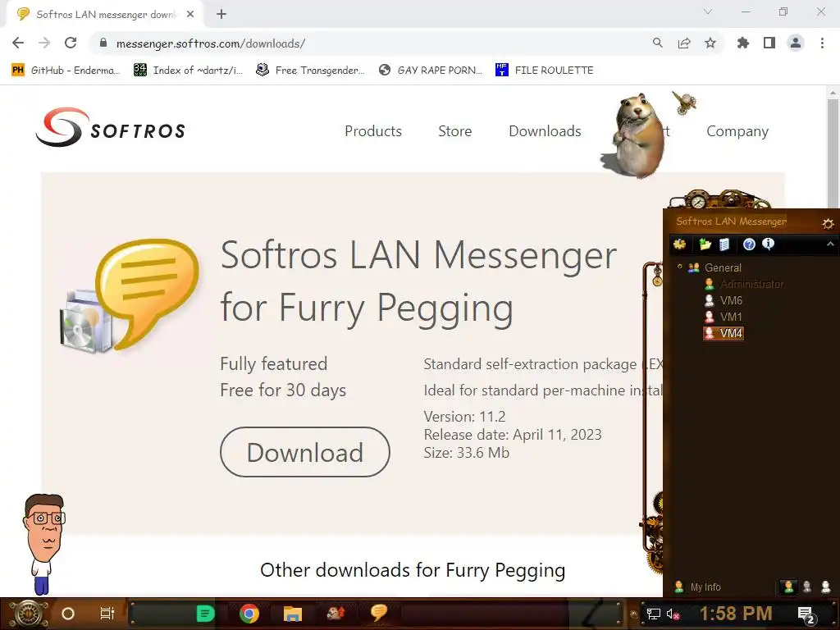Collapse the messenger toolbar with the chevron
The image size is (840, 630).
coord(830,244)
